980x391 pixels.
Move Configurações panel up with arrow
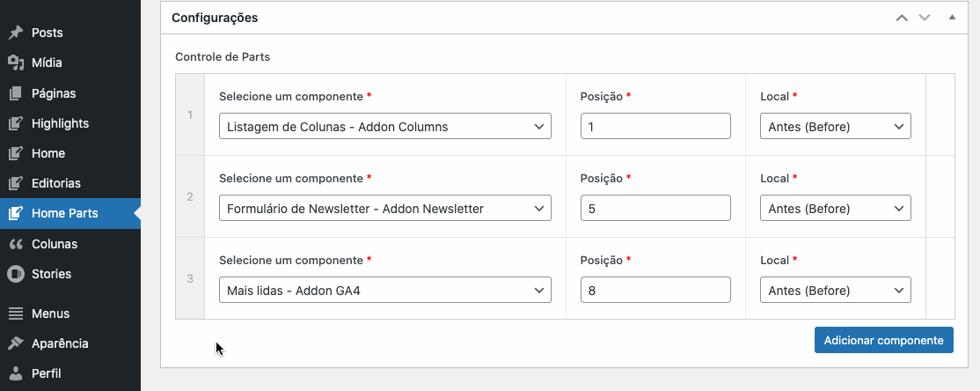(901, 18)
